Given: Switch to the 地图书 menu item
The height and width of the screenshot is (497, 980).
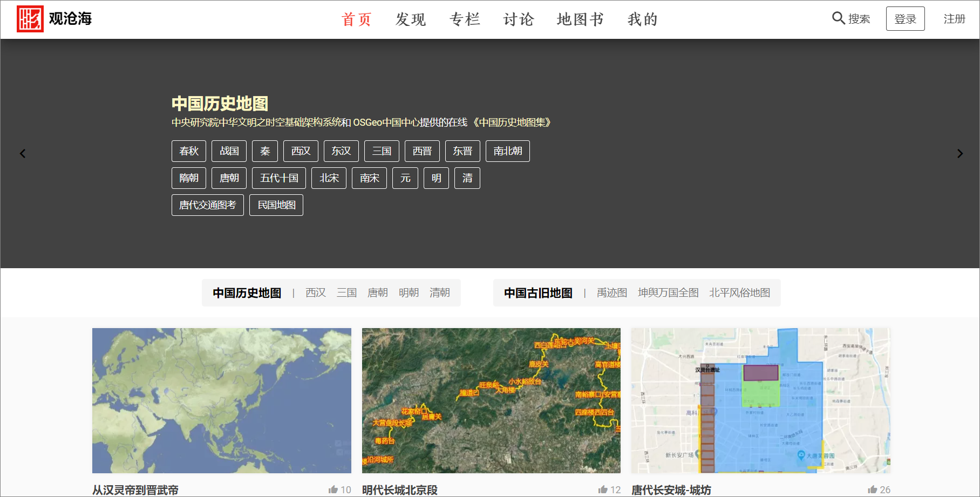Looking at the screenshot, I should point(580,19).
